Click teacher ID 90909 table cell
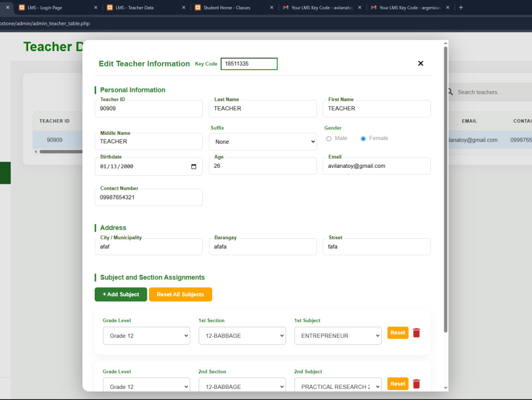This screenshot has width=532, height=400. [55, 140]
